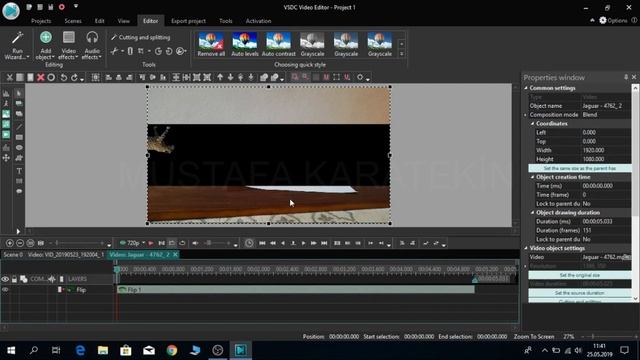Open the Options settings
640x360 pixels.
pyautogui.click(x=613, y=20)
